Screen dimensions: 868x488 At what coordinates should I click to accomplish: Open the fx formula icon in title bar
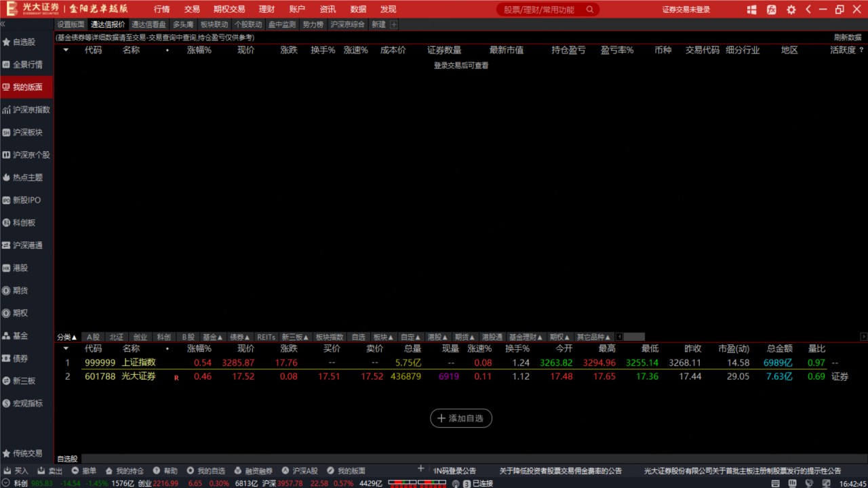[x=772, y=9]
